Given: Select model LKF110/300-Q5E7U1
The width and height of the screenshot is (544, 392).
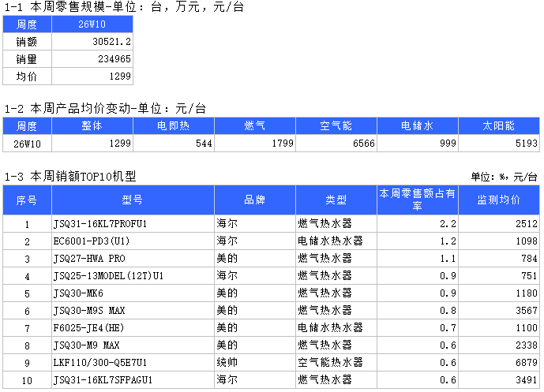Looking at the screenshot, I should pyautogui.click(x=132, y=363).
